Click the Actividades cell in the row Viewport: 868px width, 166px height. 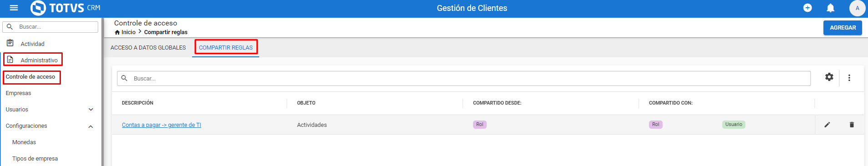coord(312,125)
